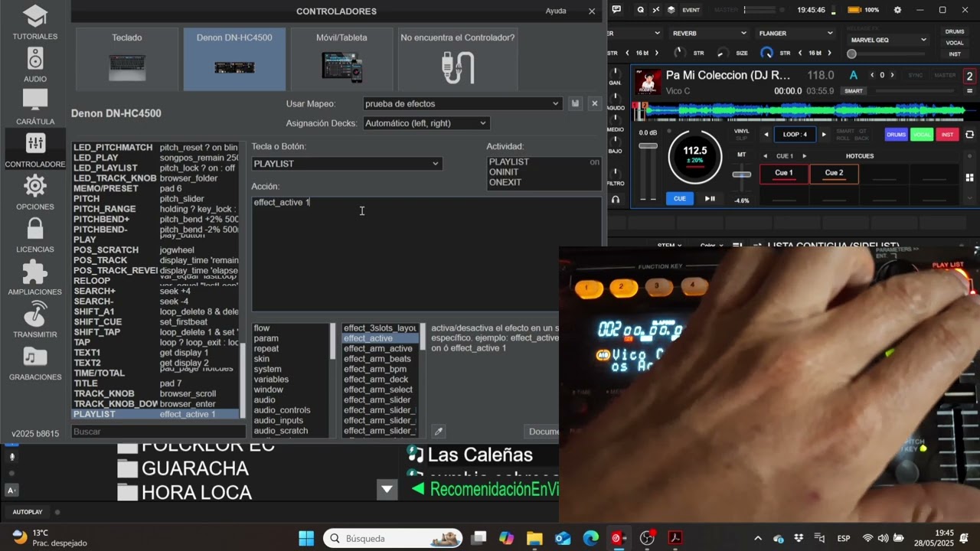Click the play/pause button on the deck
The image size is (980, 551).
click(x=710, y=199)
